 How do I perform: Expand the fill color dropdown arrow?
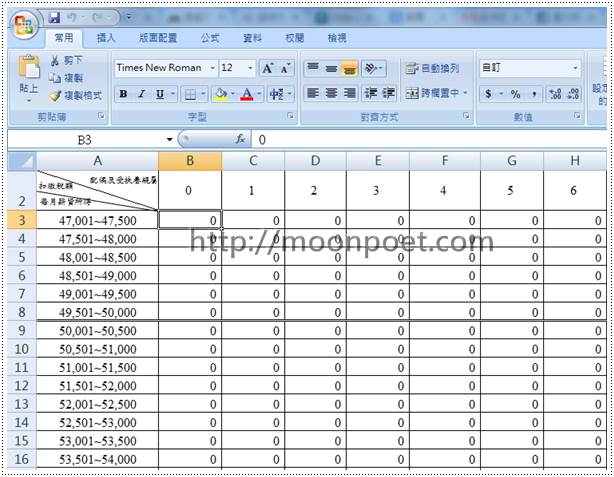click(233, 94)
